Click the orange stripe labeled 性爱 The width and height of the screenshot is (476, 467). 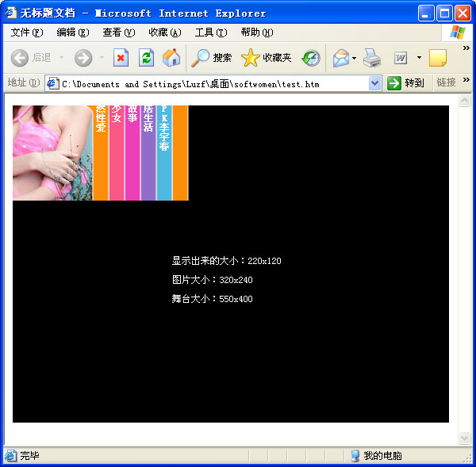pyautogui.click(x=101, y=153)
